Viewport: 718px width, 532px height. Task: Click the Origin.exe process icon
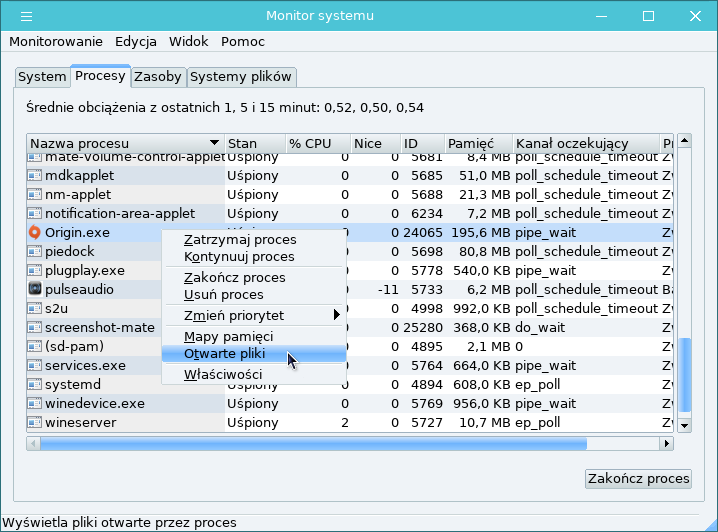tap(35, 233)
